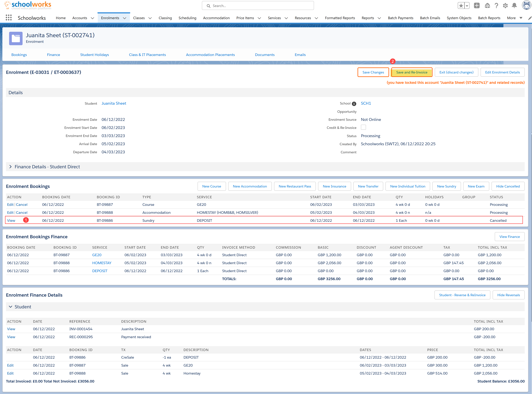
Task: Open the Batch Payments nav item
Action: (400, 18)
